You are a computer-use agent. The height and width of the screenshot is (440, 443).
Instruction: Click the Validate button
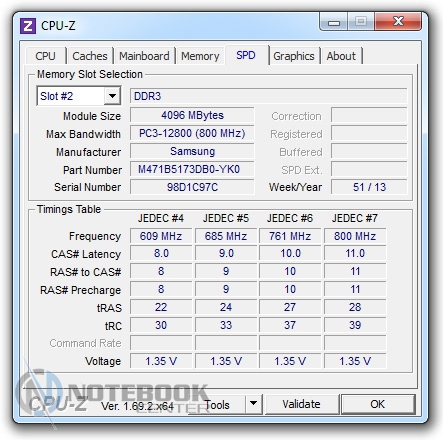point(301,404)
